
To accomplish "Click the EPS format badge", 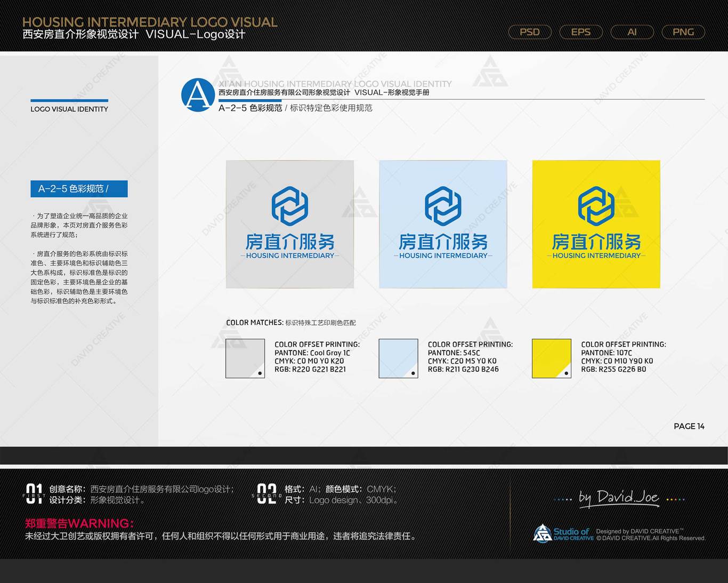I will pos(581,32).
